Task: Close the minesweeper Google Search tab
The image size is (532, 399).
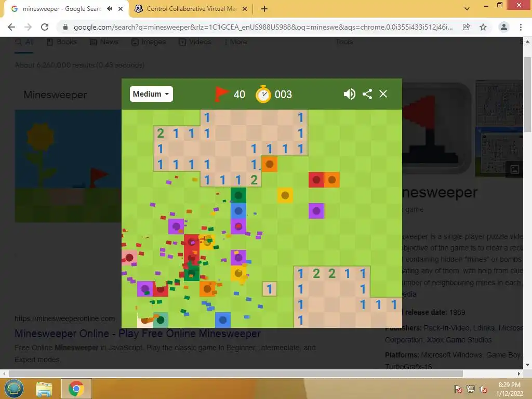Action: (x=121, y=9)
